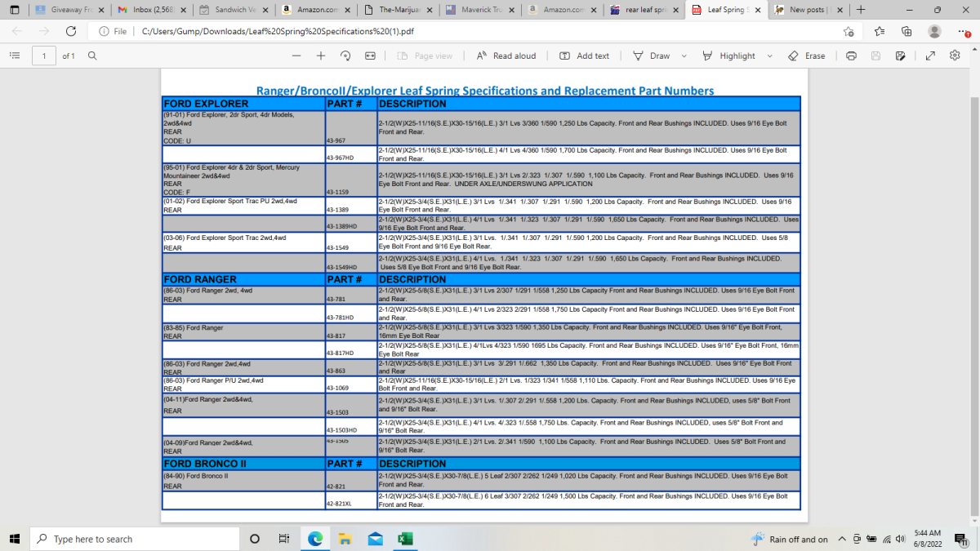Click the (84-90) Ford Bronco II cell

pos(243,481)
